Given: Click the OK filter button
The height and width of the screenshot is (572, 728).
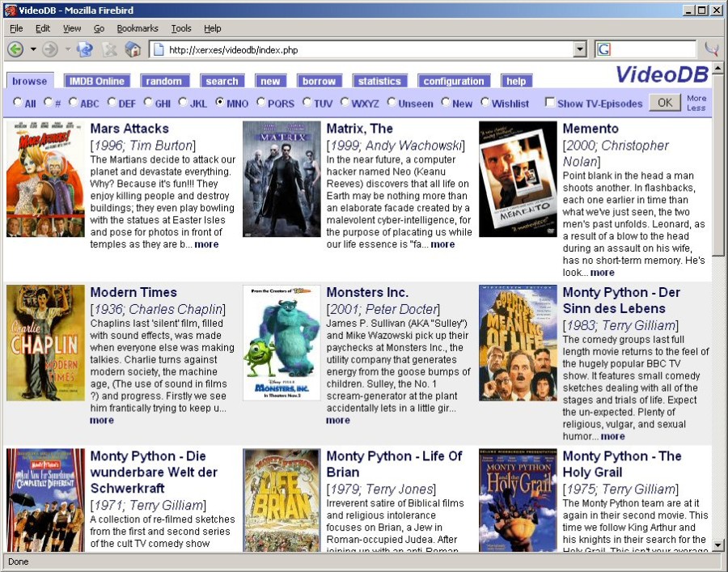Looking at the screenshot, I should point(665,103).
